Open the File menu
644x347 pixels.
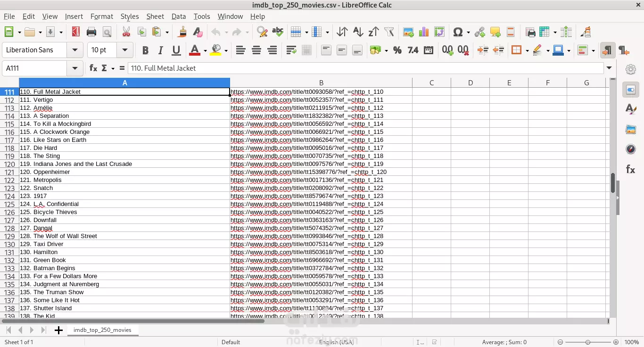[9, 16]
